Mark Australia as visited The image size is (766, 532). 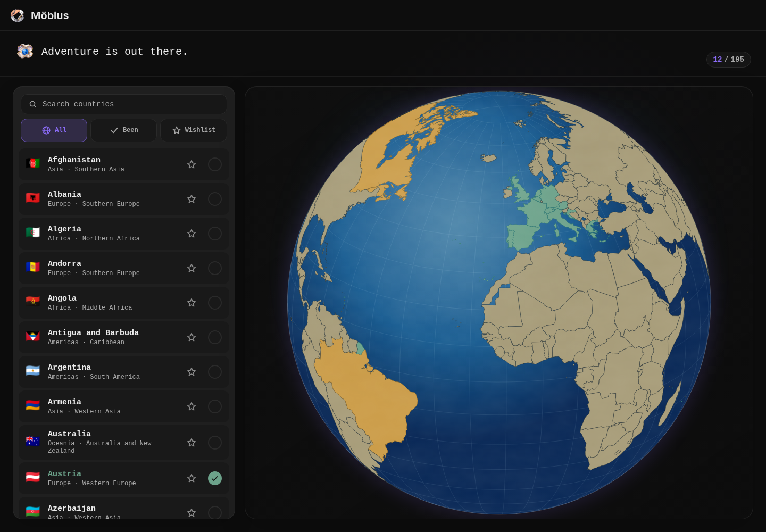(215, 443)
